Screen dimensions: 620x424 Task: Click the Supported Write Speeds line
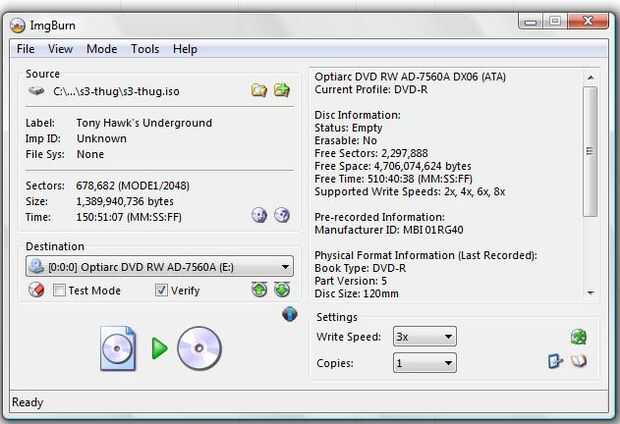410,192
